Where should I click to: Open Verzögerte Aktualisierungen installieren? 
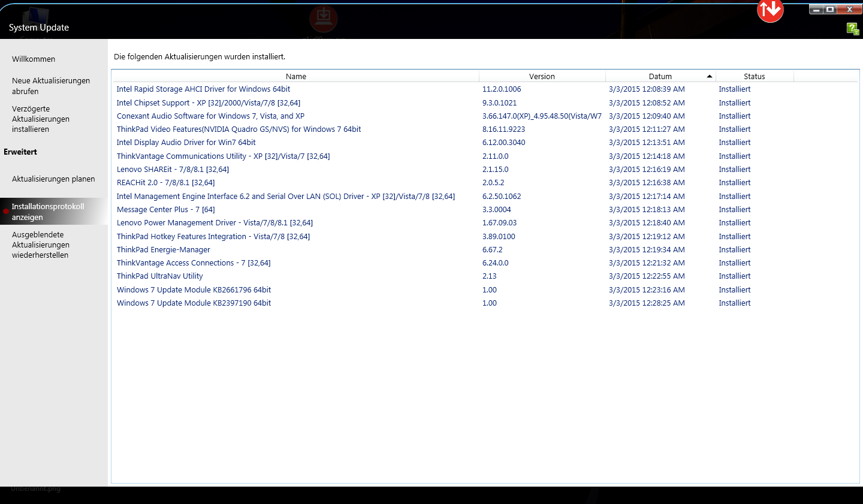41,119
